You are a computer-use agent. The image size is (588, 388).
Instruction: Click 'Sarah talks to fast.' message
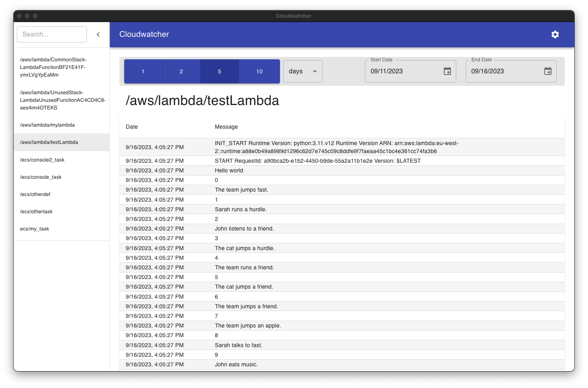[239, 345]
